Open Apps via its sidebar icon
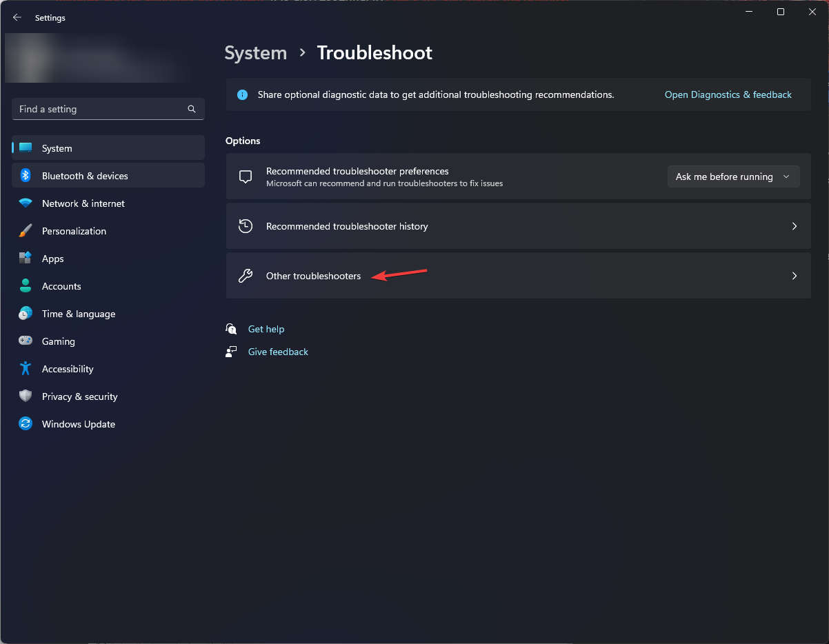 pyautogui.click(x=26, y=258)
